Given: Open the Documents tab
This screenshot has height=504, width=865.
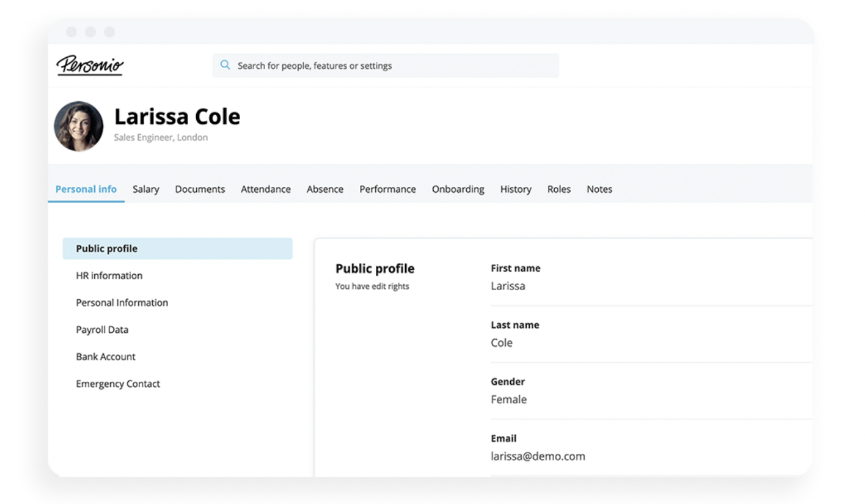Looking at the screenshot, I should (200, 189).
